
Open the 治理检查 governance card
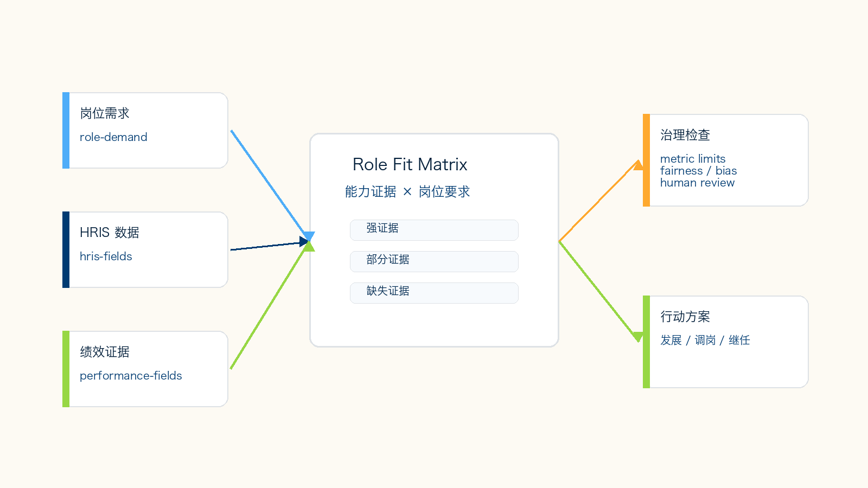[x=726, y=160]
